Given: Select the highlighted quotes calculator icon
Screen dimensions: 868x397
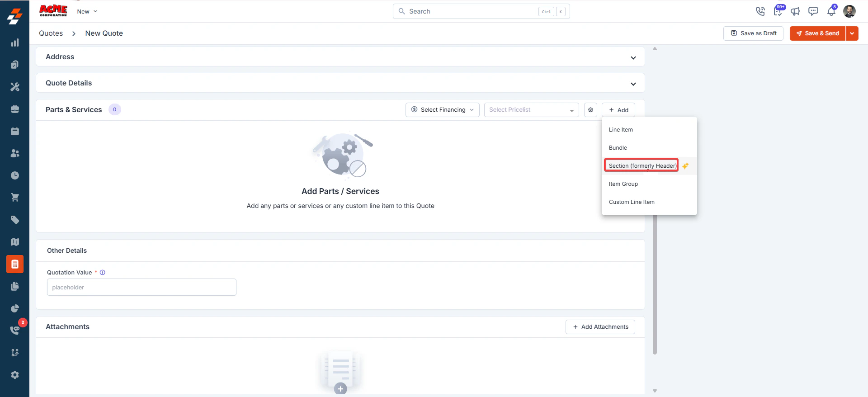Looking at the screenshot, I should coord(15,264).
